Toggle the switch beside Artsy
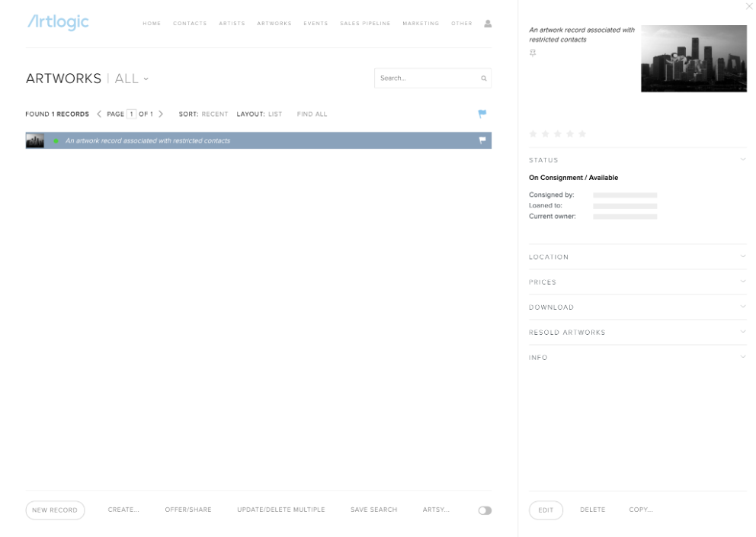Screen dimensions: 756x537 (485, 510)
